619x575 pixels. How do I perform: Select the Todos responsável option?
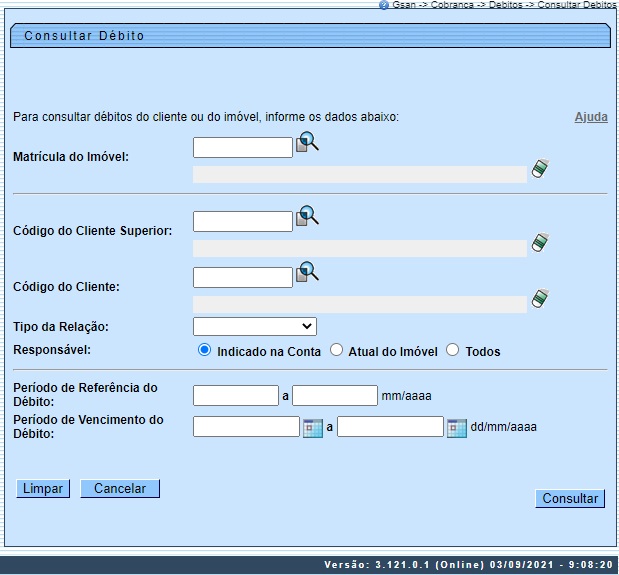(453, 350)
